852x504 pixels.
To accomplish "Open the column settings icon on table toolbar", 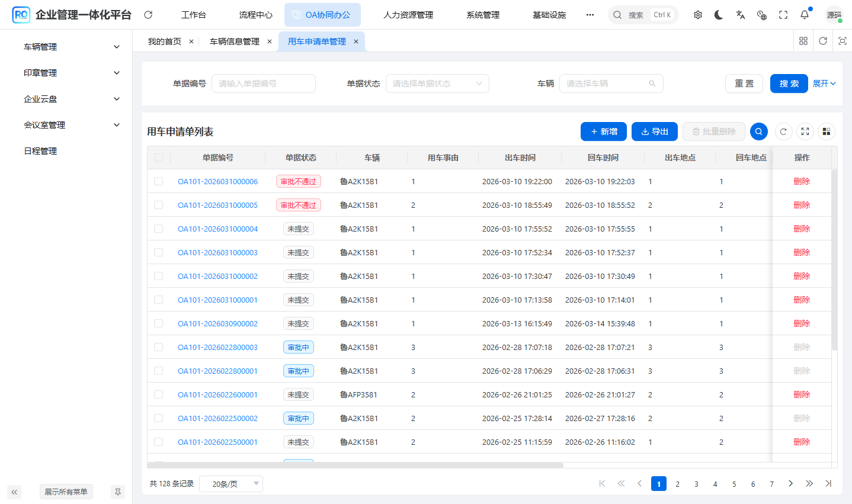I will pyautogui.click(x=827, y=131).
